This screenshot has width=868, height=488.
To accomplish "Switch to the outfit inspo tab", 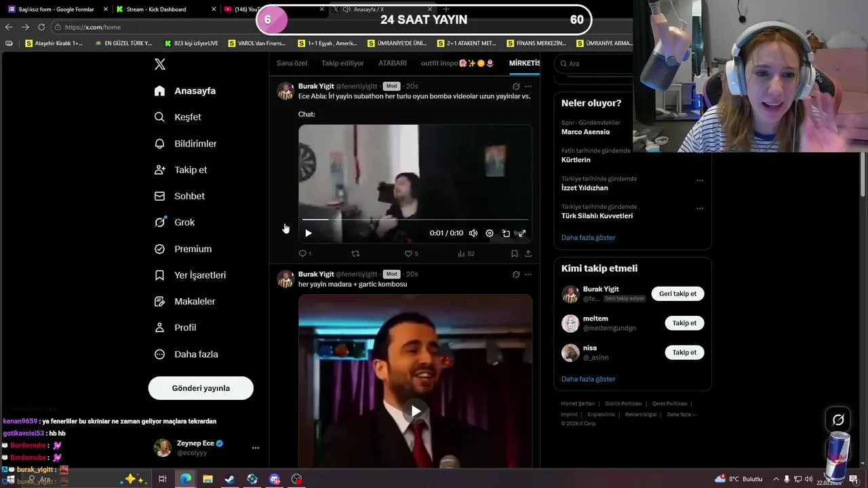I will click(458, 63).
